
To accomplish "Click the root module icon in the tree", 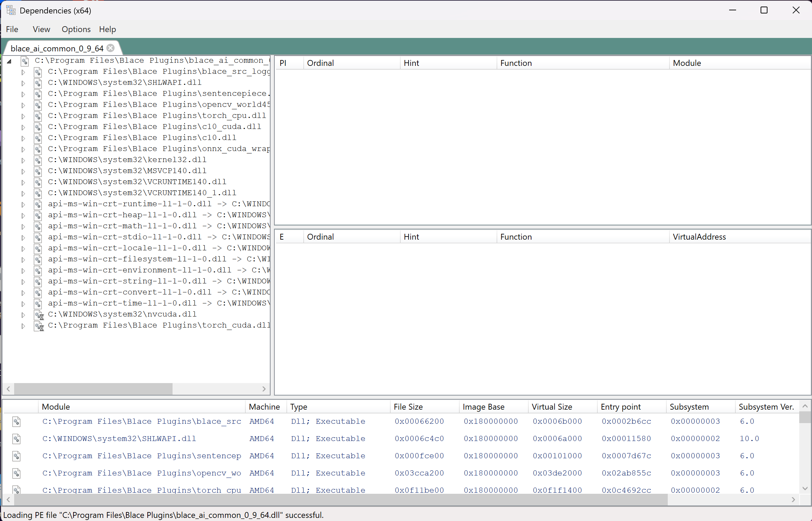I will [x=25, y=61].
